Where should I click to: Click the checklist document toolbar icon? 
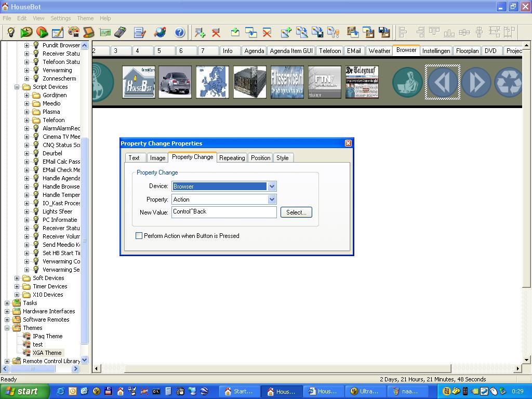tap(139, 33)
